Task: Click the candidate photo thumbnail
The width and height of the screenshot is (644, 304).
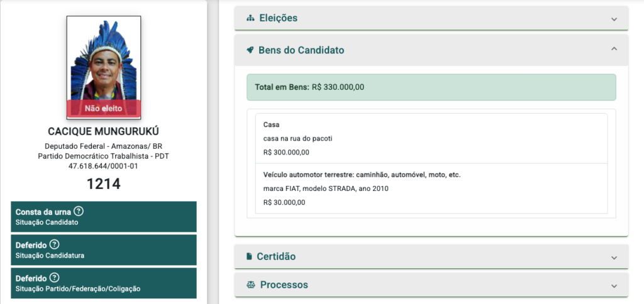Action: tap(104, 68)
